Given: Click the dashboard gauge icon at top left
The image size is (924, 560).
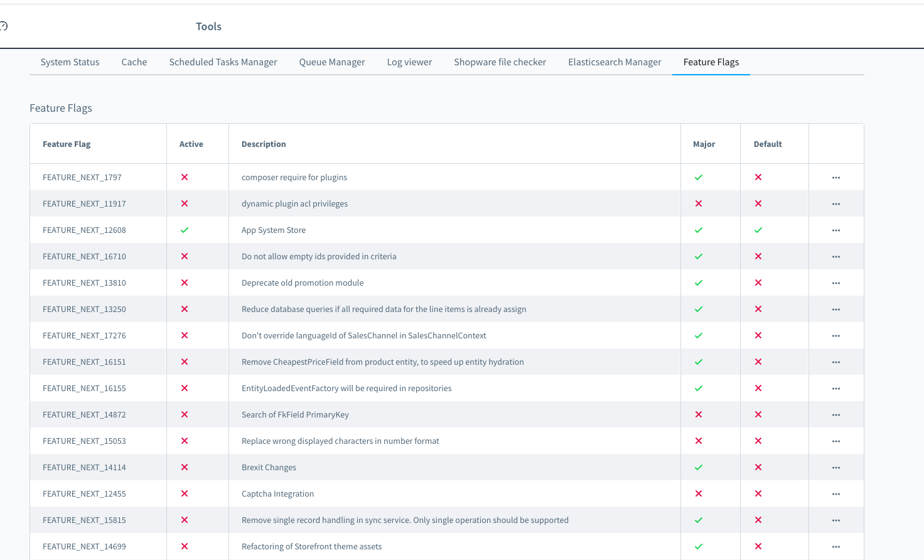Looking at the screenshot, I should [x=4, y=26].
